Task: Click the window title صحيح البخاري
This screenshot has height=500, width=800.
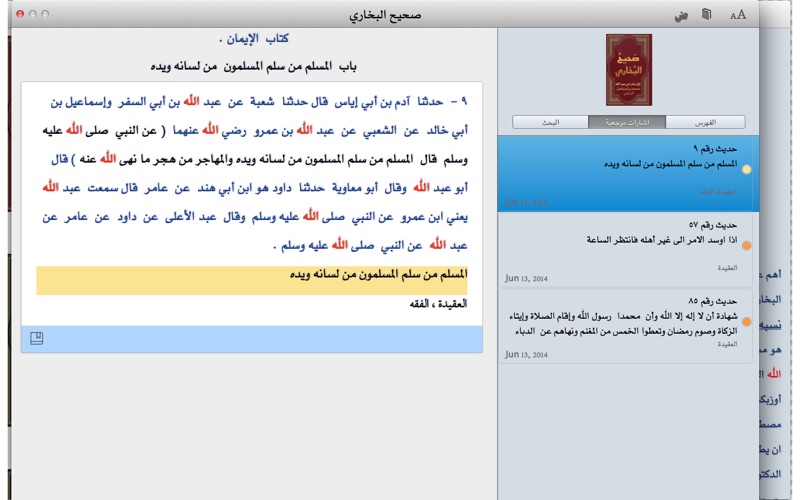Action: click(385, 15)
